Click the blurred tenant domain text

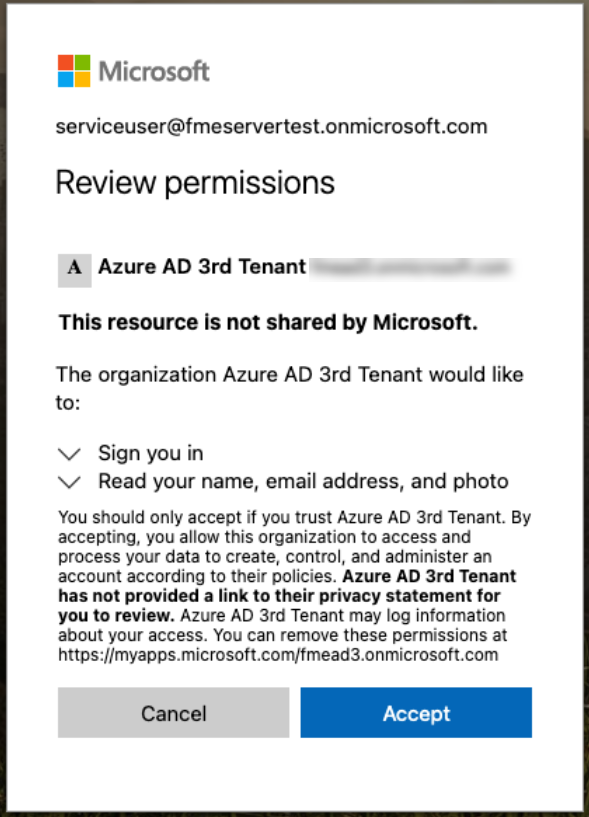(411, 267)
